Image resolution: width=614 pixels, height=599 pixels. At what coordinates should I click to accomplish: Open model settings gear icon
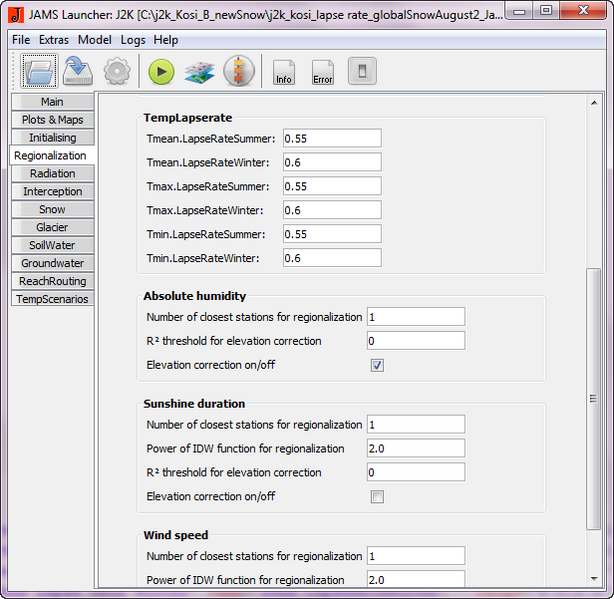pos(117,71)
